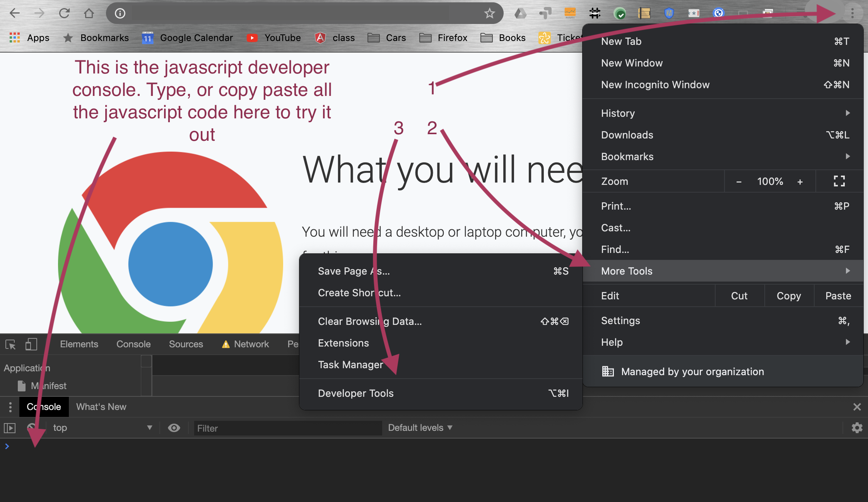Expand the Bookmarks submenu in Chrome menu

pos(723,157)
